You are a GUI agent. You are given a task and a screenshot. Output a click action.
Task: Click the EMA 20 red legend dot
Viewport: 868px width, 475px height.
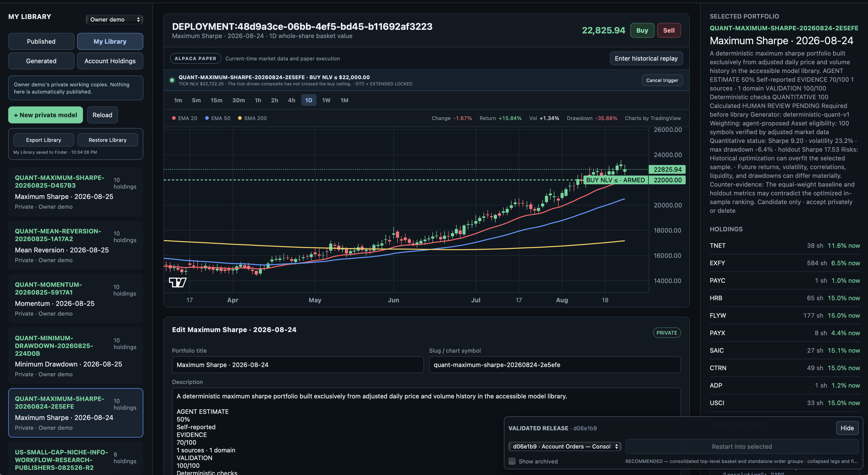(x=174, y=118)
